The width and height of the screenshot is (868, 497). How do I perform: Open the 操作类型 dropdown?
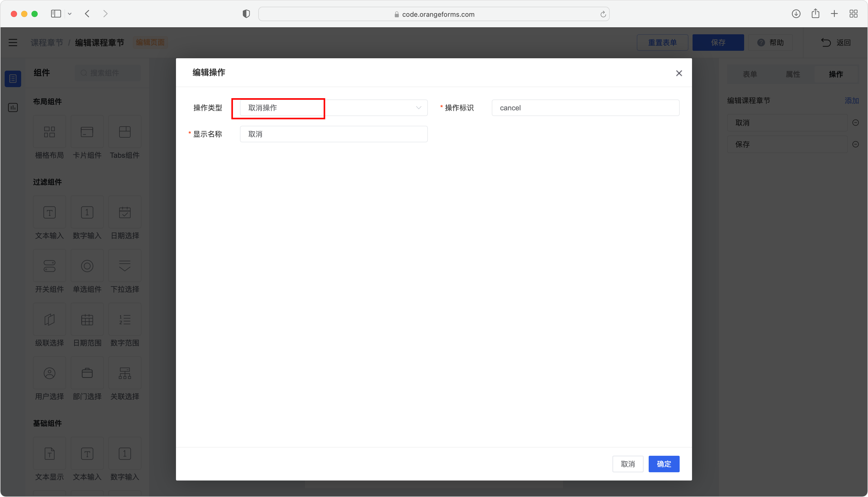[334, 108]
